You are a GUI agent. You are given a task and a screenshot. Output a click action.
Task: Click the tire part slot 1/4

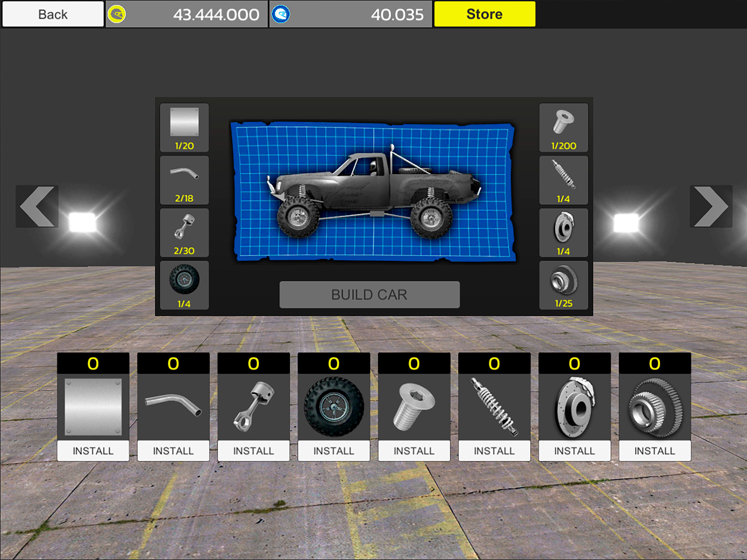184,285
